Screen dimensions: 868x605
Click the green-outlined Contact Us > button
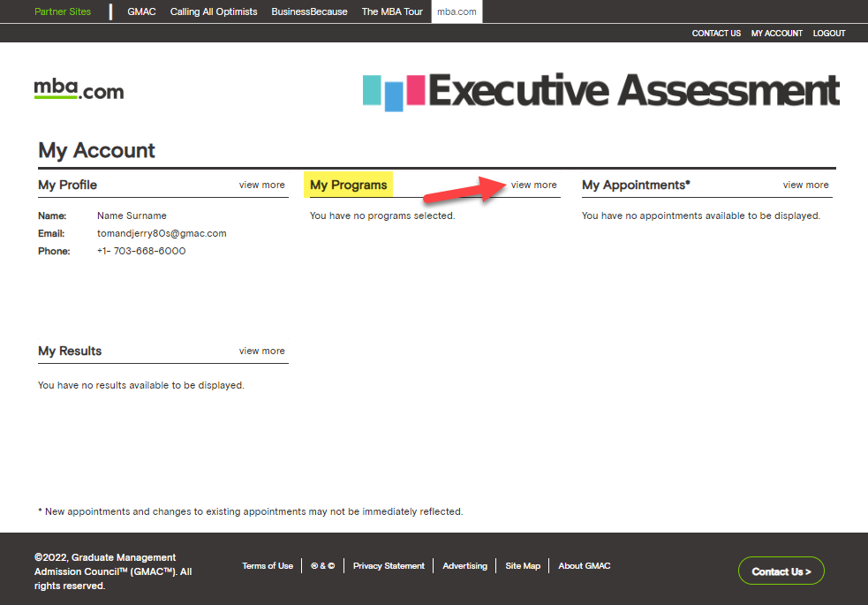tap(781, 571)
